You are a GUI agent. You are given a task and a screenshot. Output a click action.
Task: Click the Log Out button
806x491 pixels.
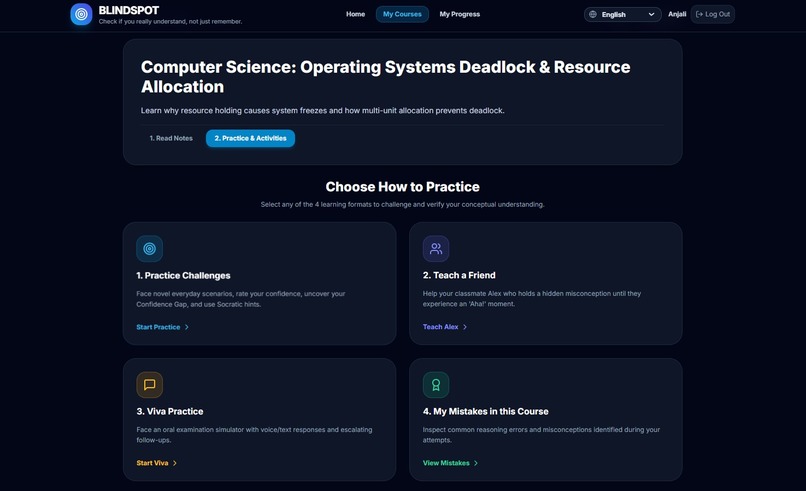[x=712, y=14]
